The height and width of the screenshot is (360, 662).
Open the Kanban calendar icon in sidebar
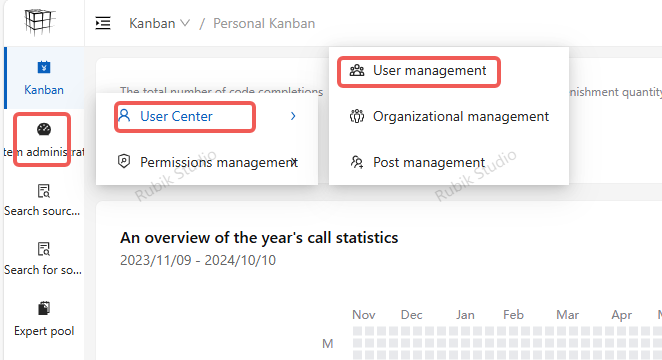44,67
